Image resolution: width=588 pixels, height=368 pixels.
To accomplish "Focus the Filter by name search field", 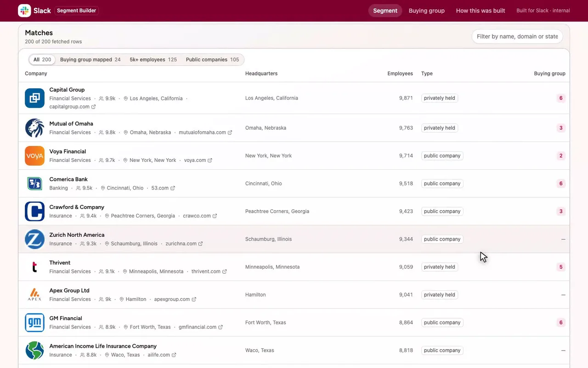I will click(517, 36).
